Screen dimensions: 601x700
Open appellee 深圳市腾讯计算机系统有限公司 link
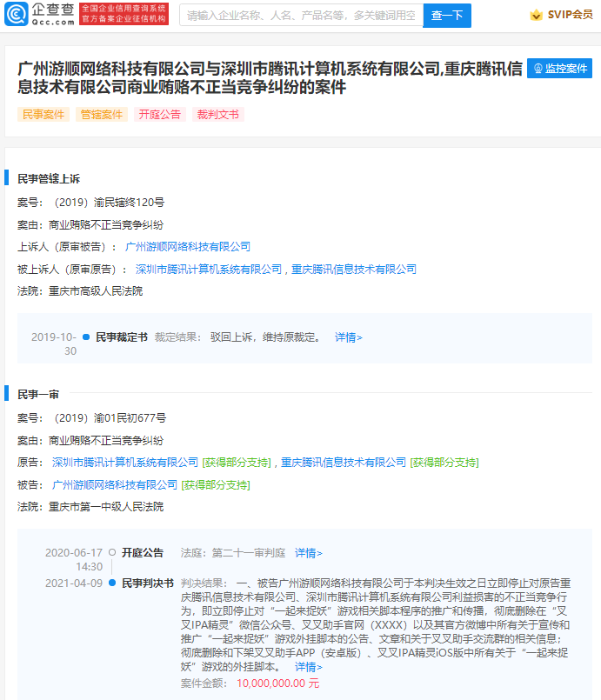209,269
